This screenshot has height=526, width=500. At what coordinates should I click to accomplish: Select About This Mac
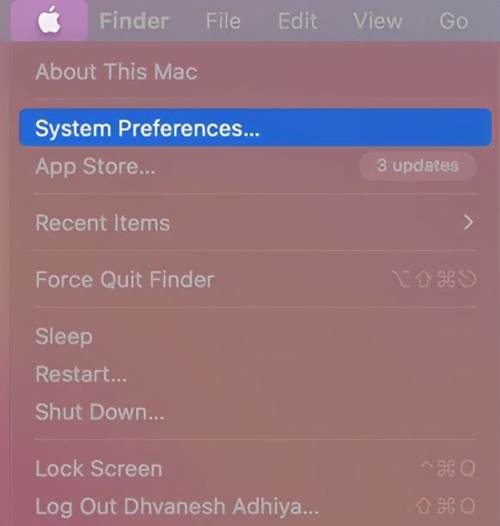click(x=116, y=71)
